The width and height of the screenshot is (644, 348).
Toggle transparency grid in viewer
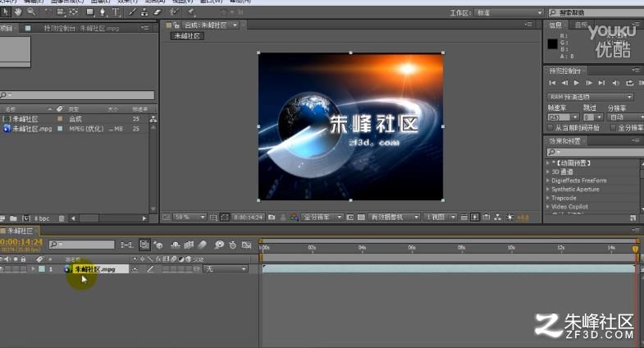click(x=361, y=217)
